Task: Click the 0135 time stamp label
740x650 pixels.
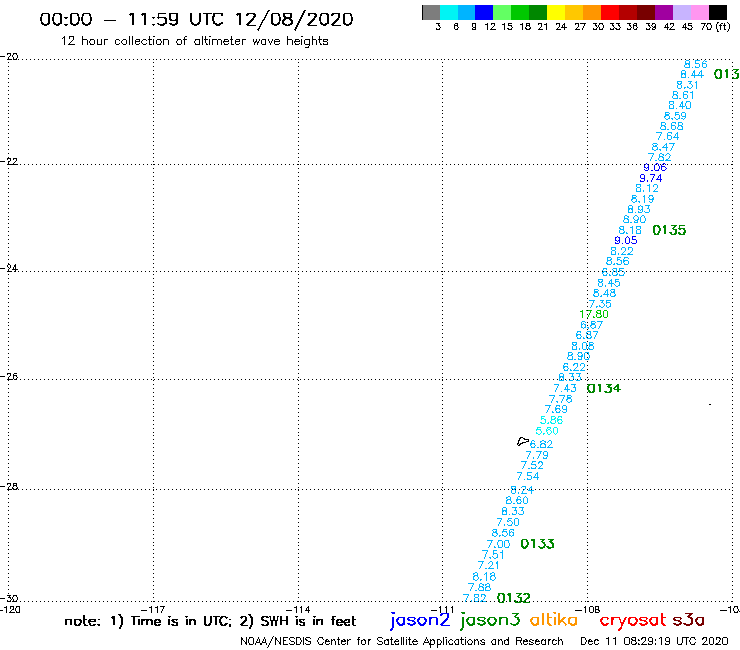Action: coord(669,230)
